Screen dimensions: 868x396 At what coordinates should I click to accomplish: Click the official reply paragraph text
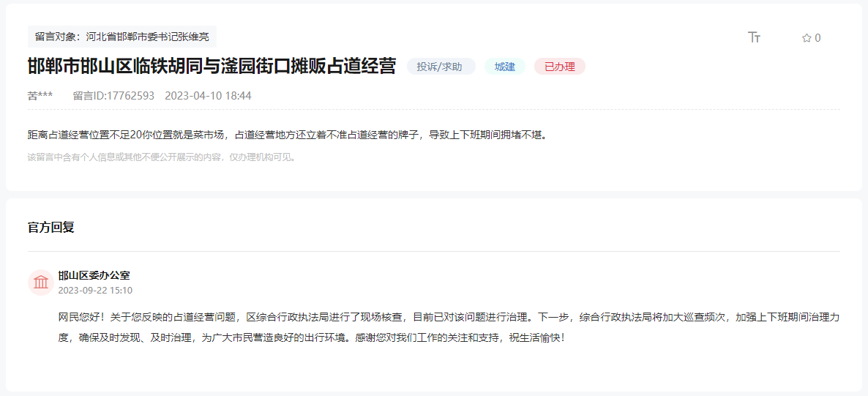(449, 327)
